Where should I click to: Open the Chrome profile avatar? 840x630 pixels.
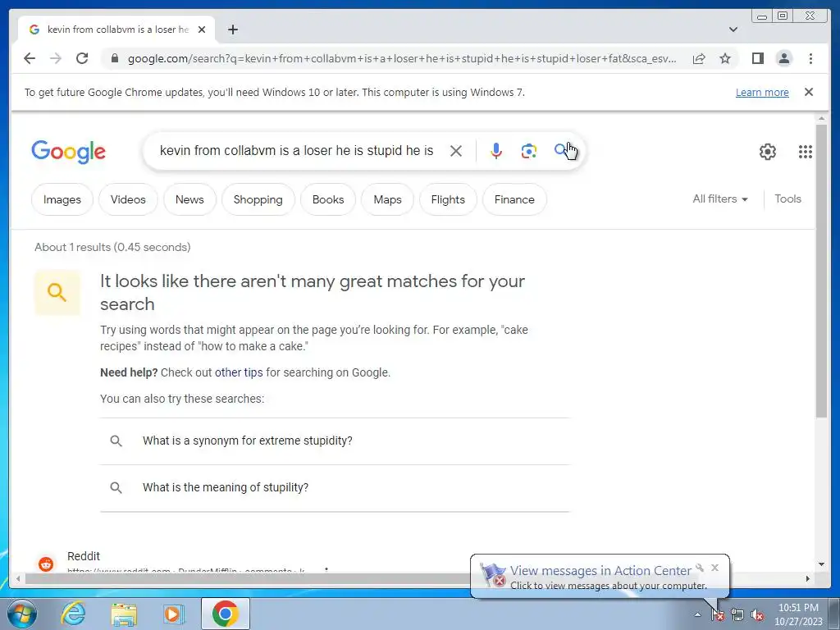783,58
